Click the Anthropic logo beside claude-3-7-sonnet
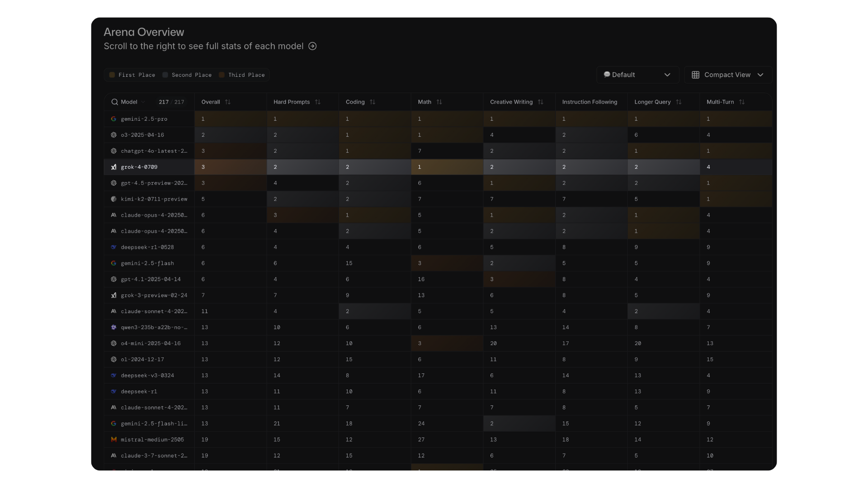 pyautogui.click(x=113, y=456)
